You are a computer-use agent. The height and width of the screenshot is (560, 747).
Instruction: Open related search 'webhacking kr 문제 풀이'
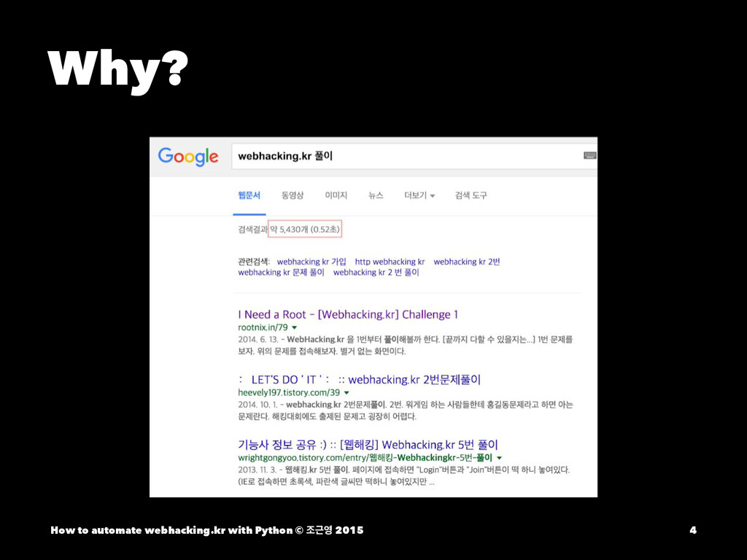(281, 273)
